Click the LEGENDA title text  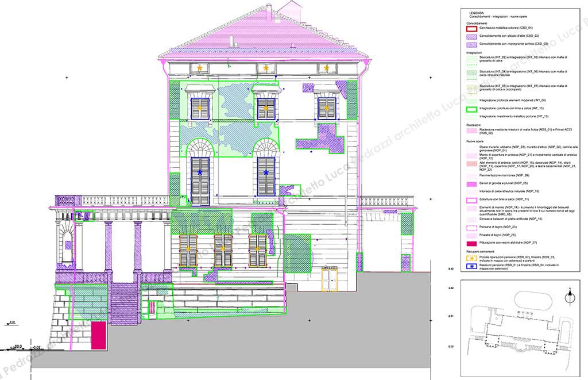point(476,13)
